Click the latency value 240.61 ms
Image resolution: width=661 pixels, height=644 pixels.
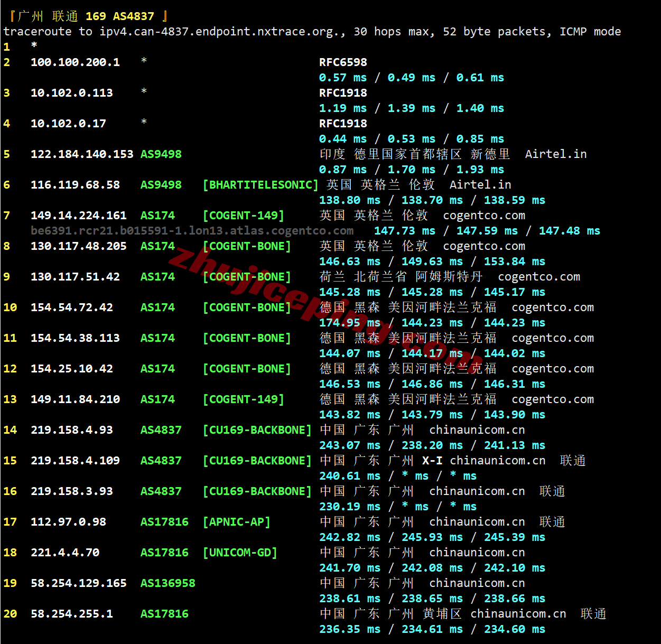coord(350,476)
